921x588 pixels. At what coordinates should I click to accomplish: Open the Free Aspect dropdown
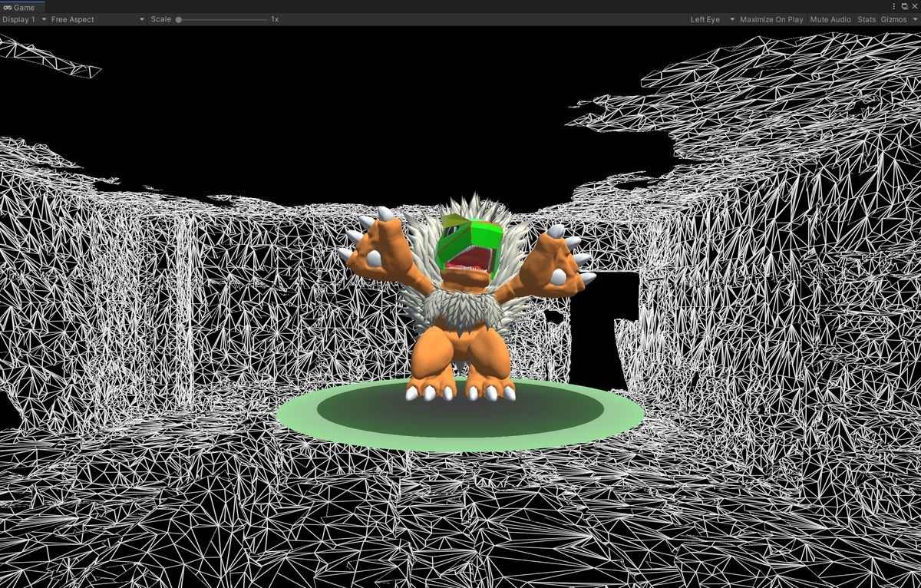point(97,19)
